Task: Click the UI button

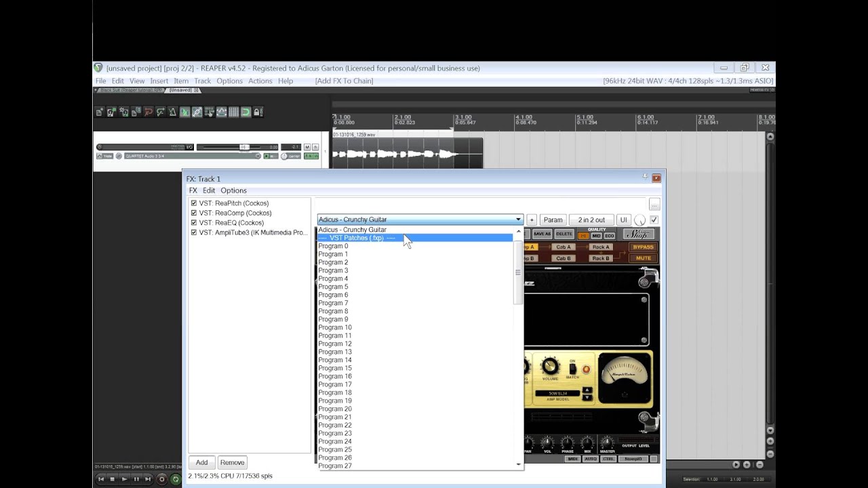Action: pos(624,220)
